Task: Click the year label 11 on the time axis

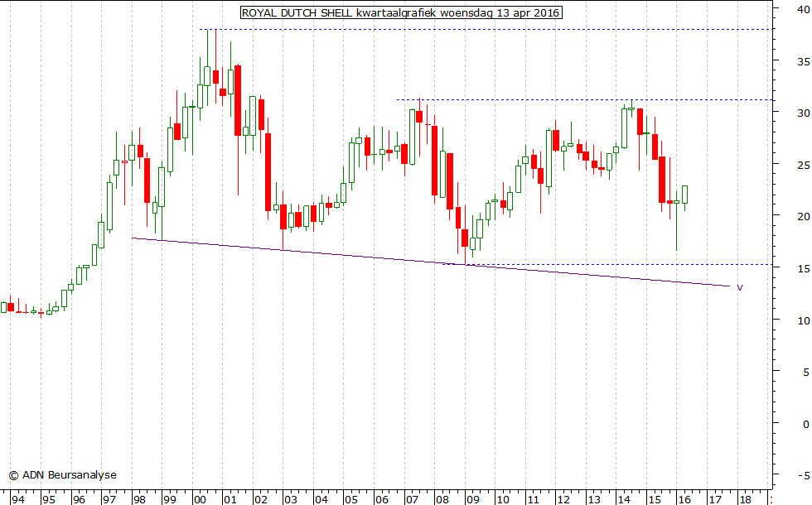Action: tap(533, 500)
